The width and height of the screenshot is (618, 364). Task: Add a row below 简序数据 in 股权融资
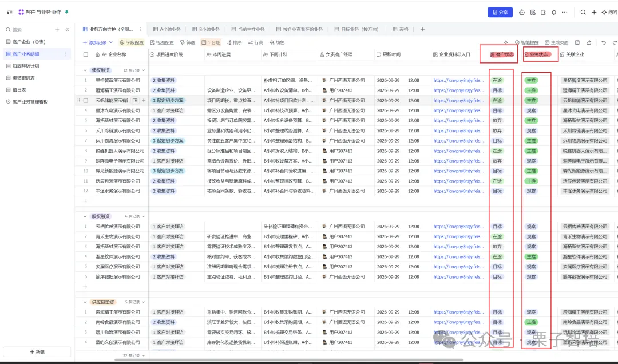click(x=85, y=287)
